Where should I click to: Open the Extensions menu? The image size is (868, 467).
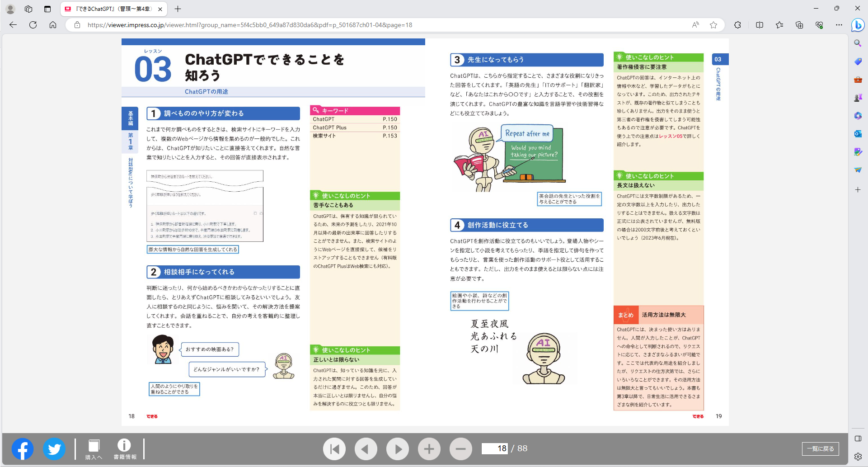[738, 25]
